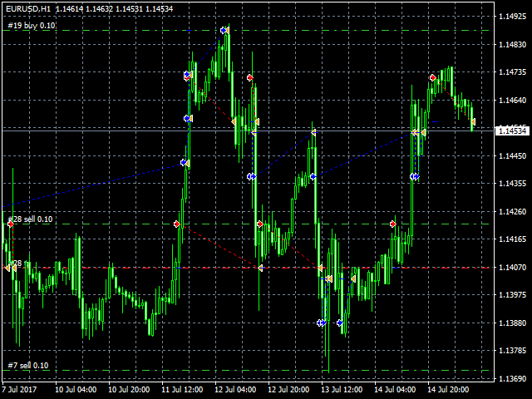Click the 1.14925 price scale label

pos(512,17)
